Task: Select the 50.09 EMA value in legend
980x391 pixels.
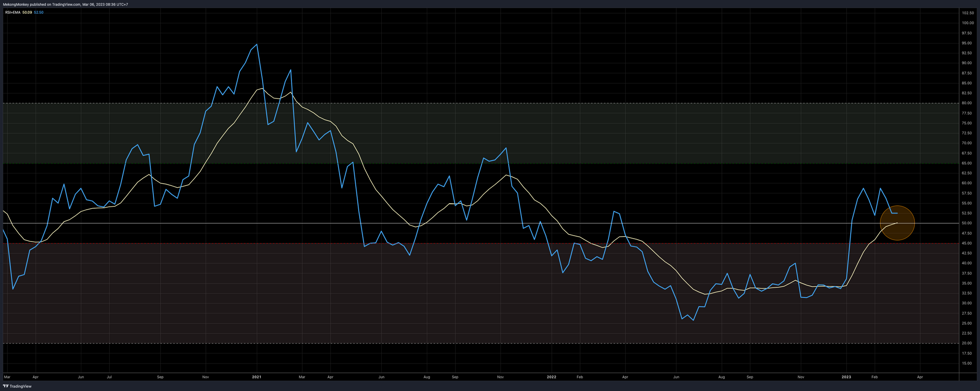Action: 27,12
